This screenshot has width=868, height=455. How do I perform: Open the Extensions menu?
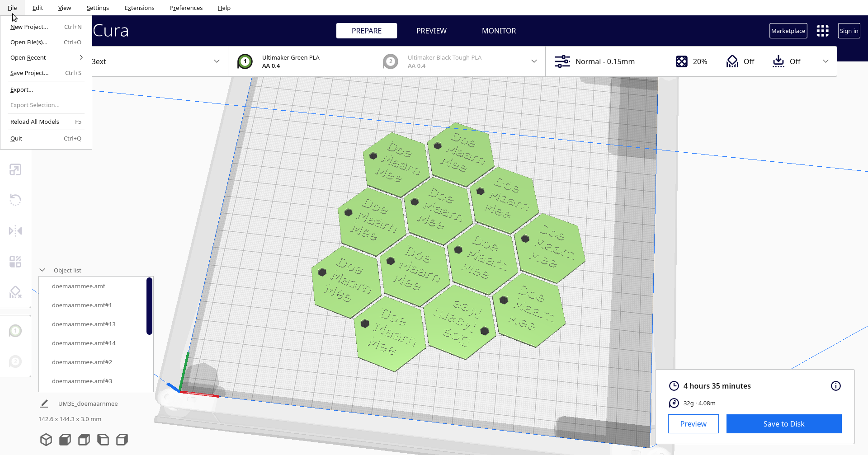(139, 8)
